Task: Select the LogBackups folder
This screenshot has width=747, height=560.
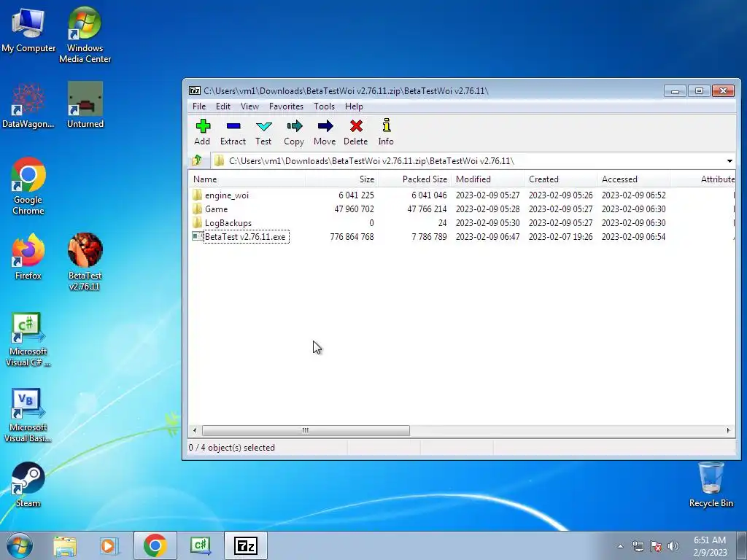Action: click(x=228, y=223)
